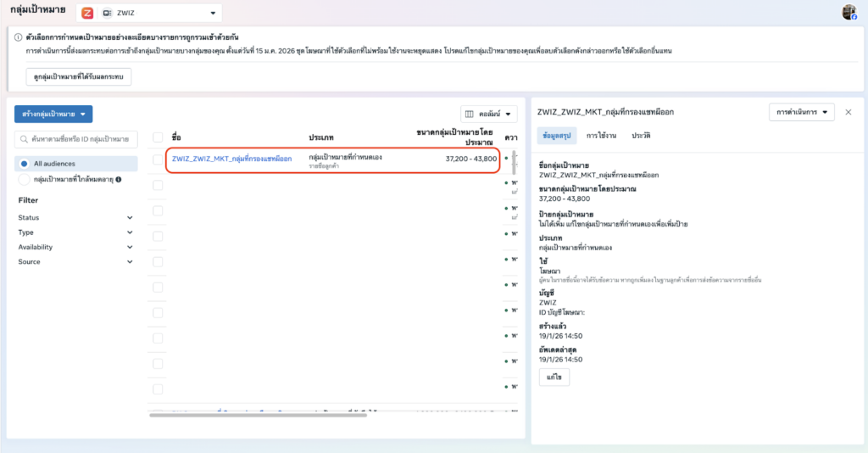
Task: Open the profile avatar in the top-right
Action: [x=849, y=13]
